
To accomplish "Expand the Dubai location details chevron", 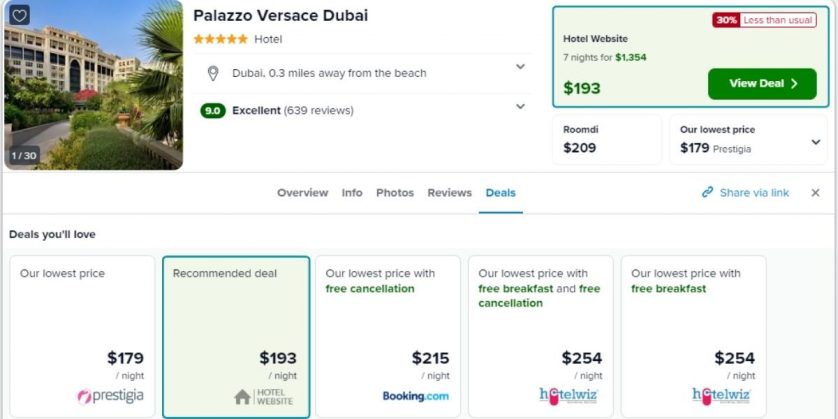I will tap(520, 67).
